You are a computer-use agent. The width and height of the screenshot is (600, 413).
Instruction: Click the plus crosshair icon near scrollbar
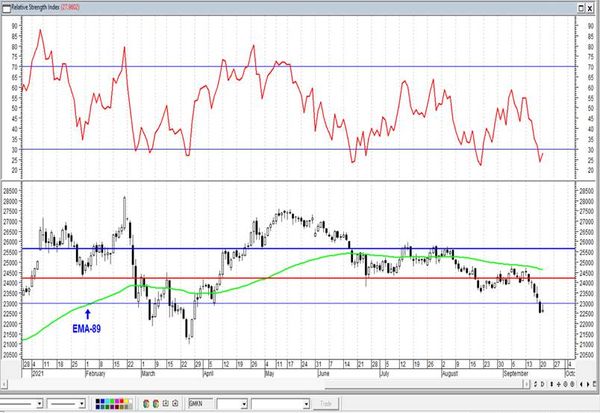coord(559,384)
